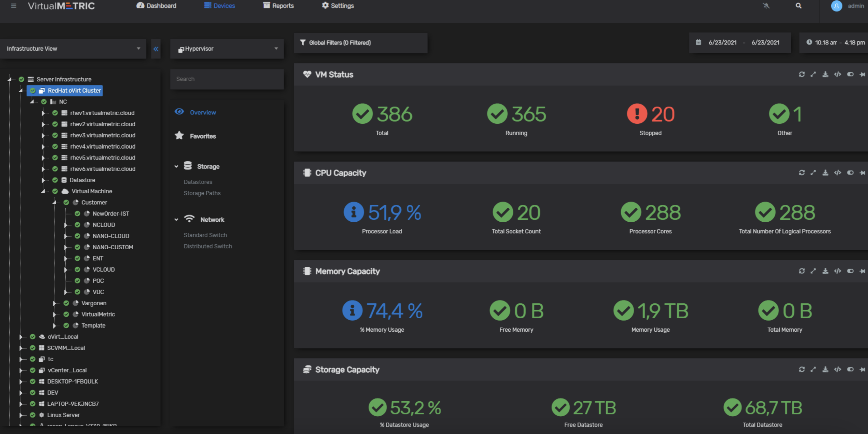Viewport: 868px width, 434px height.
Task: Open embed code for VM Status panel
Action: point(837,74)
